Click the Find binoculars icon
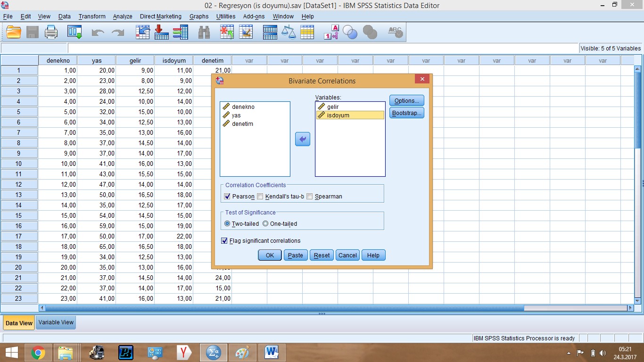The image size is (644, 362). pos(204,32)
